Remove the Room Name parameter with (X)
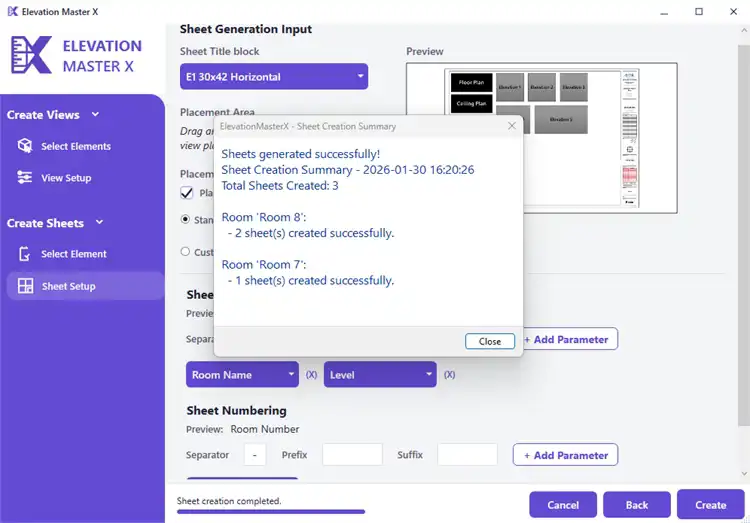 [311, 375]
